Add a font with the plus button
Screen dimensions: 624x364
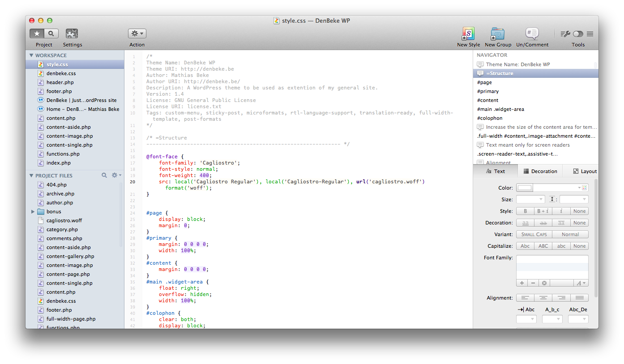(x=522, y=283)
